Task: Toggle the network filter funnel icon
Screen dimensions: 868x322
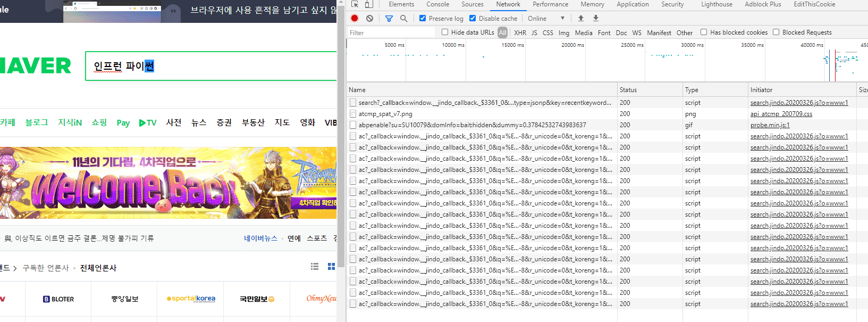Action: [389, 18]
